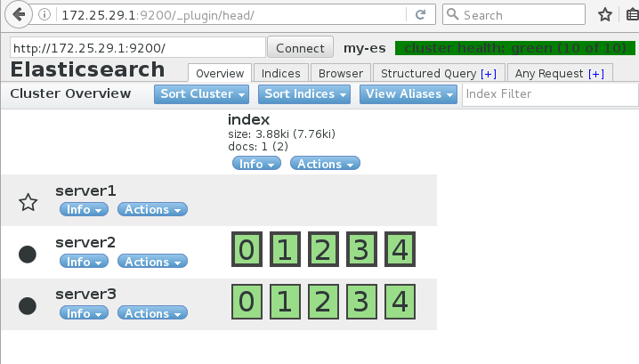
Task: Switch to the Indices tab
Action: (x=280, y=73)
